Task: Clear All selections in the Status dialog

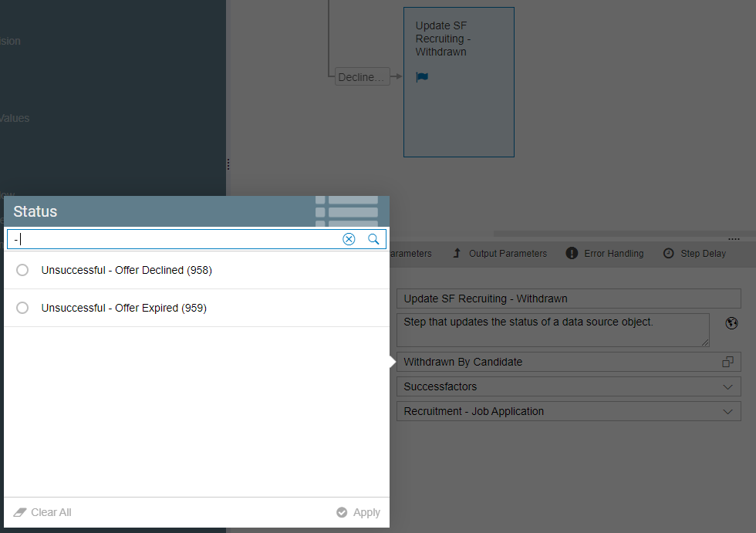Action: point(42,512)
